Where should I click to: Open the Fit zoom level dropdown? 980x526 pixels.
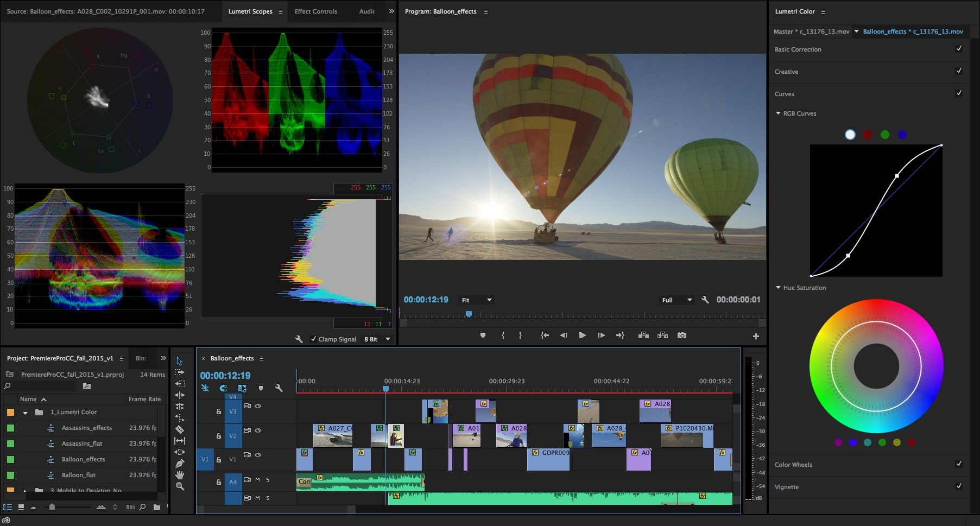coord(477,300)
